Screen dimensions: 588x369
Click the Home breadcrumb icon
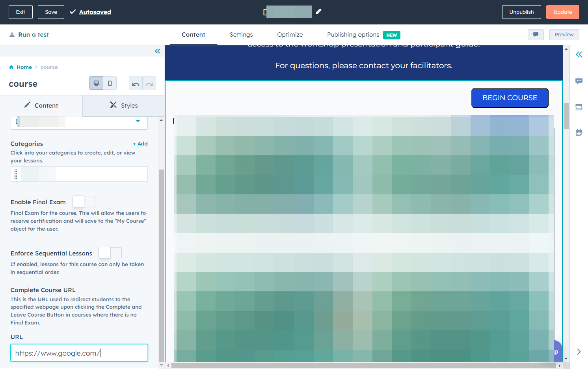11,67
